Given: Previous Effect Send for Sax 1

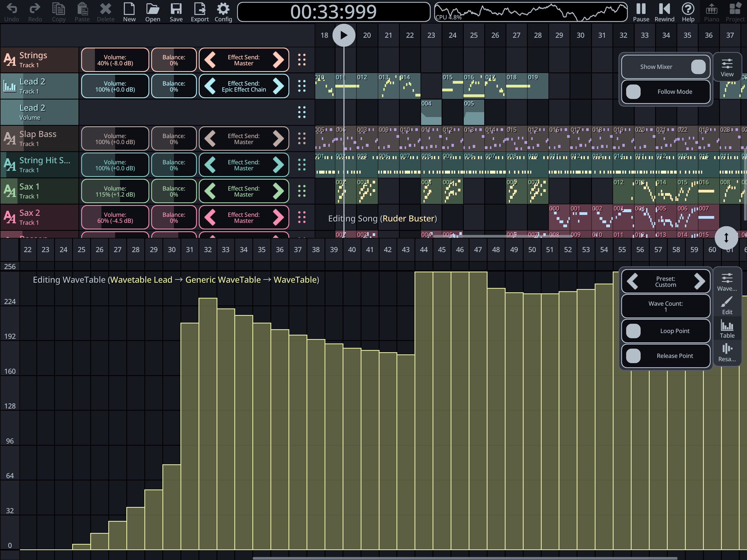Looking at the screenshot, I should (x=210, y=191).
